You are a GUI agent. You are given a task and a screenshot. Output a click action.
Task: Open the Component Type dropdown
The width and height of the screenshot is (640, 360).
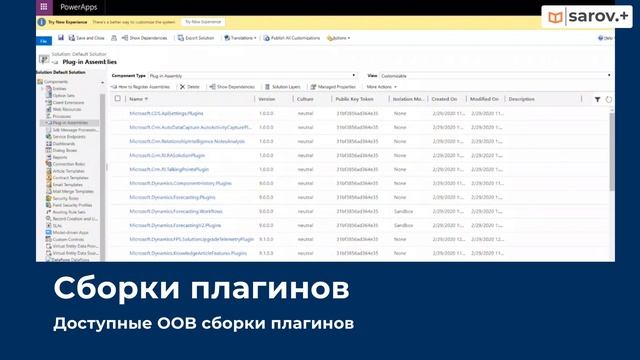(252, 76)
